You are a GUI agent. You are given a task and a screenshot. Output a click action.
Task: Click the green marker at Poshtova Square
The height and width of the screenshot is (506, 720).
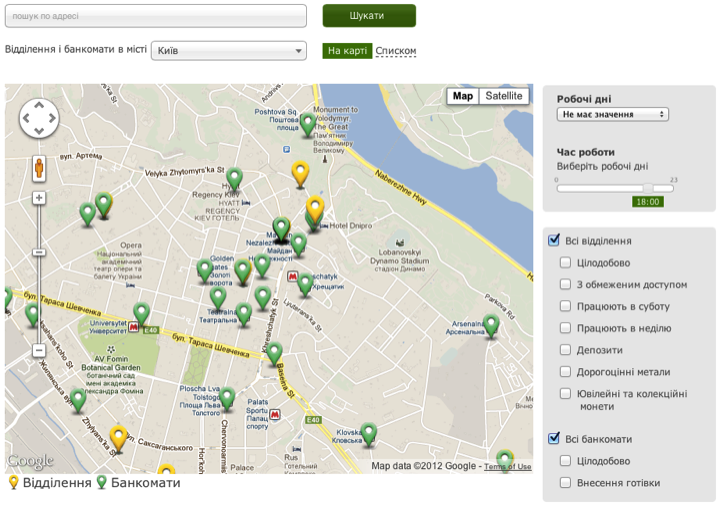(308, 122)
